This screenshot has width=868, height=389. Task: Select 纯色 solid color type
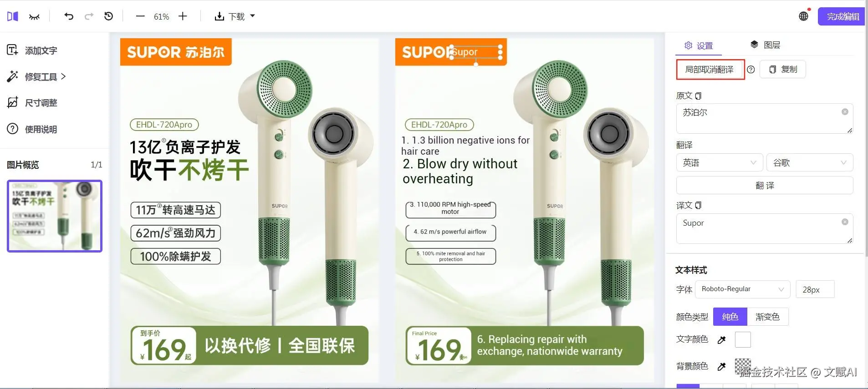730,317
